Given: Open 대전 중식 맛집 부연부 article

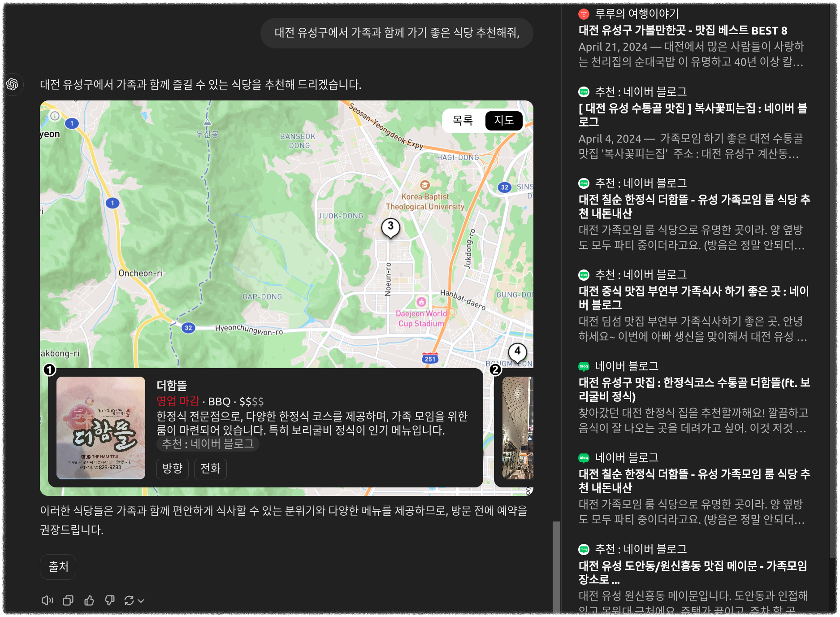Looking at the screenshot, I should coord(693,298).
